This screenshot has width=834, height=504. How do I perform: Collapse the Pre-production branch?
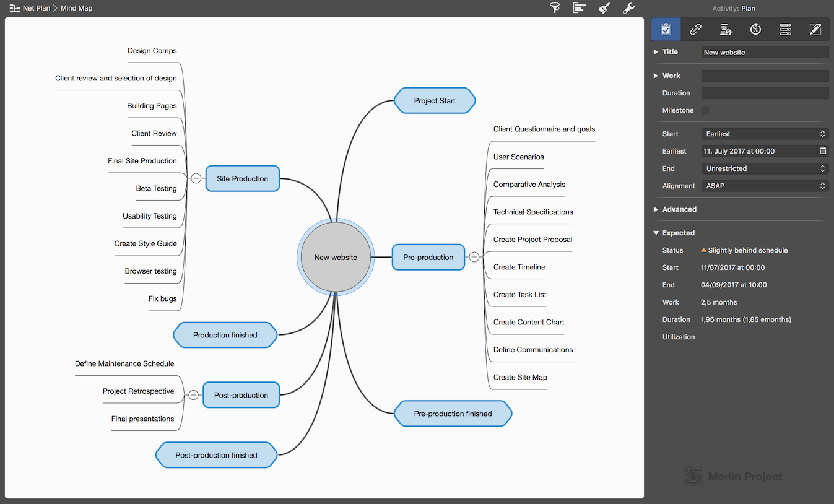(474, 257)
